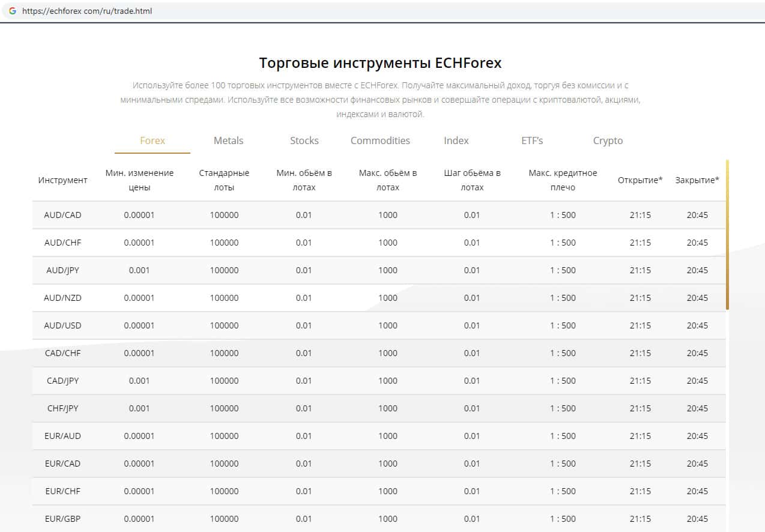Click the Закрытие* column header
The height and width of the screenshot is (532, 765).
point(697,180)
